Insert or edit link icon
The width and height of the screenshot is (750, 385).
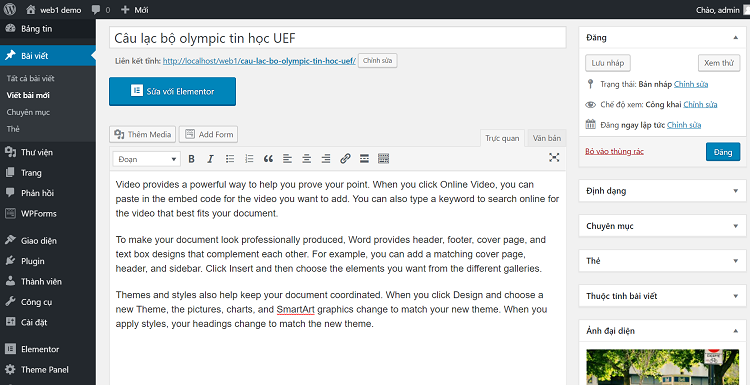(345, 159)
